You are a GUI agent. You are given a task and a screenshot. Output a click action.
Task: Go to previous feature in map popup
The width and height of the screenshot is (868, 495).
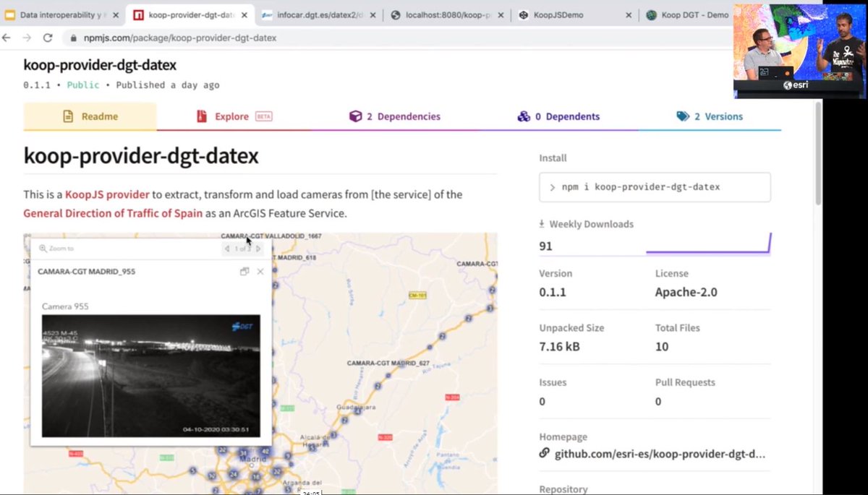coord(227,249)
